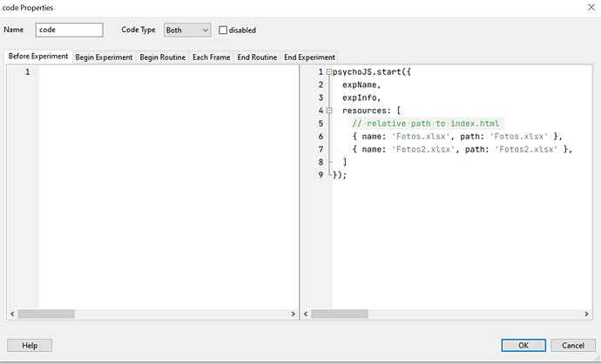
Task: Switch to the Begin Experiment tab
Action: pos(104,57)
